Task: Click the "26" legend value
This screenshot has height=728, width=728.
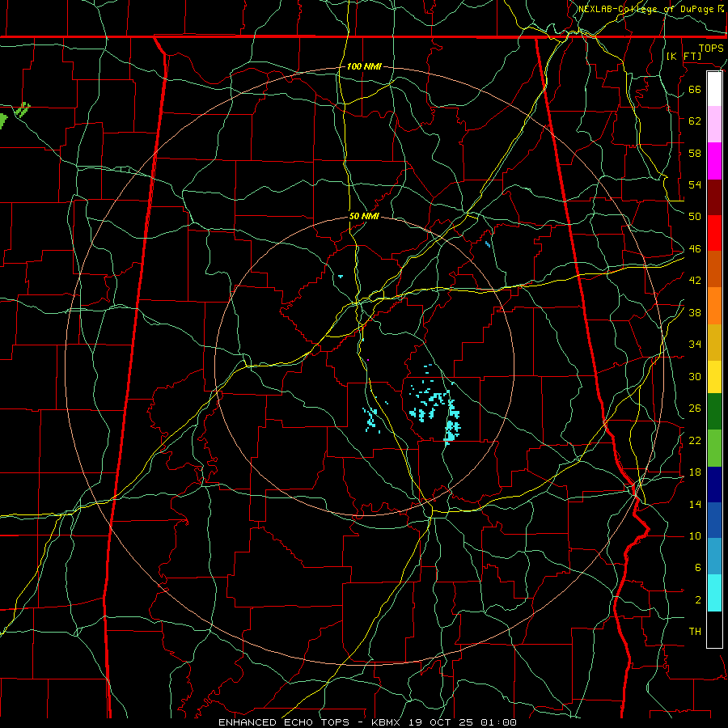Action: (695, 408)
